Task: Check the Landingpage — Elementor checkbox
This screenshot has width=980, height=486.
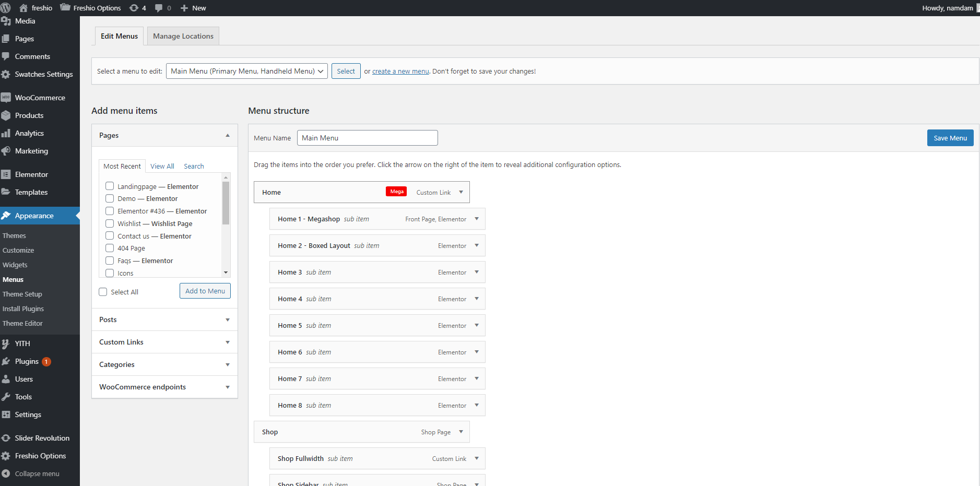Action: pos(110,186)
